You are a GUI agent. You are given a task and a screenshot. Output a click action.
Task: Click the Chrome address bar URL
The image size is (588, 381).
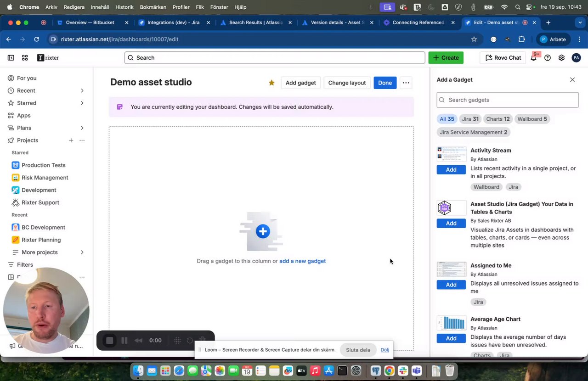click(119, 39)
